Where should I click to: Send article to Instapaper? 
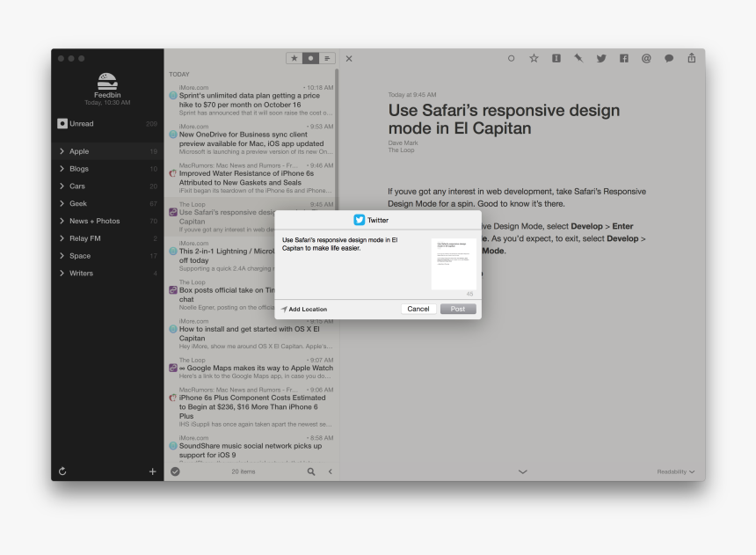point(556,58)
